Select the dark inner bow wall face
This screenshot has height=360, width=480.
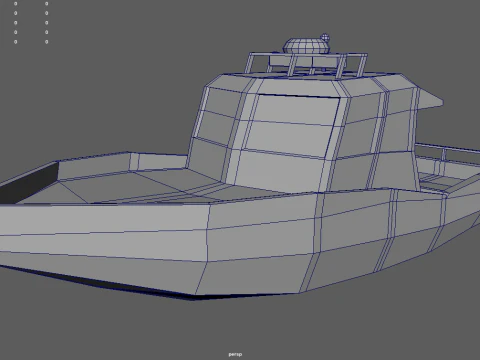(29, 183)
